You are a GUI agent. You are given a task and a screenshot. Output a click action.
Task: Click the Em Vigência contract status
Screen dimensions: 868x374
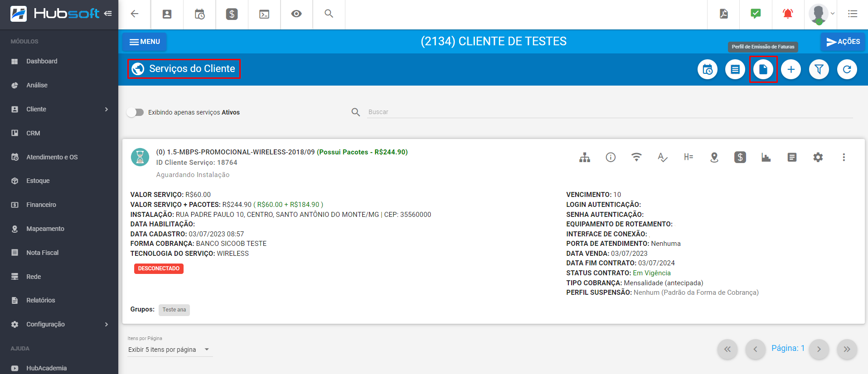[x=652, y=273]
